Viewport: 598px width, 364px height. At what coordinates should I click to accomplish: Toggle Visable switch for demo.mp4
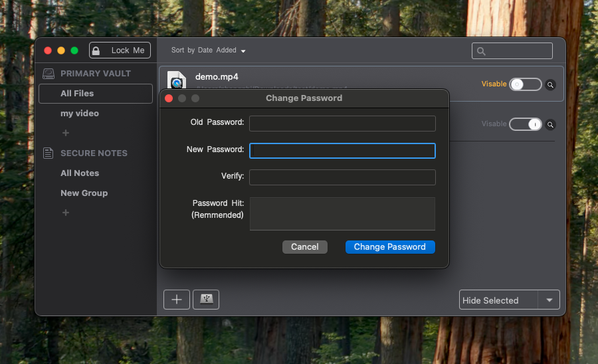pos(526,84)
